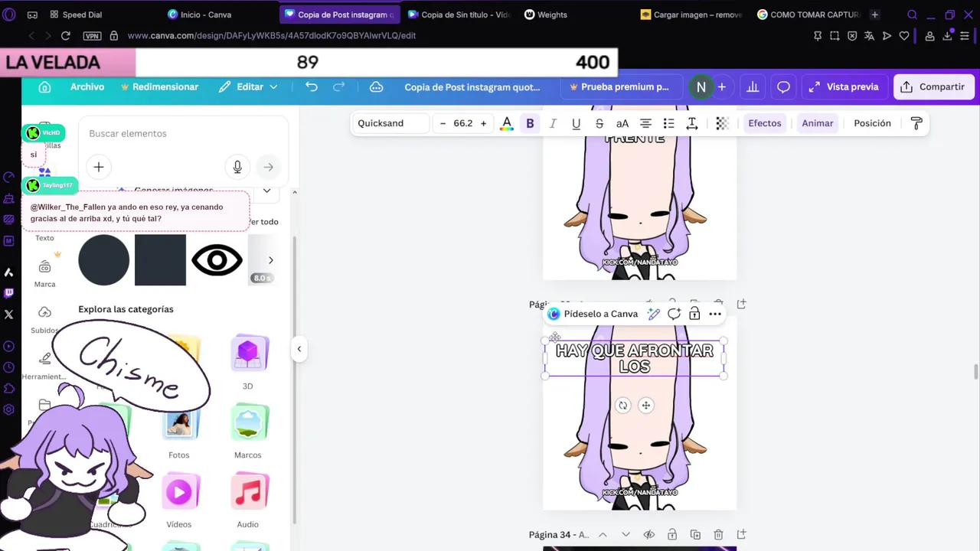Screen dimensions: 980x551
Task: Start voice search with the microphone icon
Action: point(237,167)
